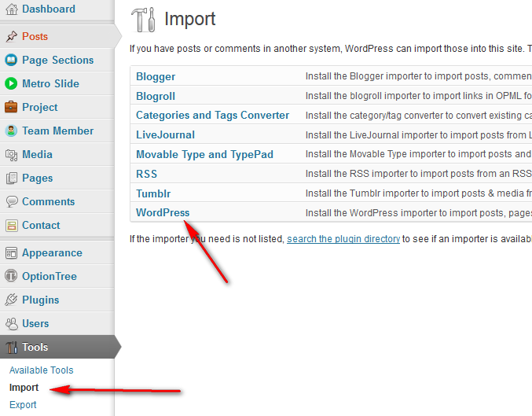This screenshot has height=416, width=532.
Task: Click the Dashboard home icon
Action: coord(11,9)
